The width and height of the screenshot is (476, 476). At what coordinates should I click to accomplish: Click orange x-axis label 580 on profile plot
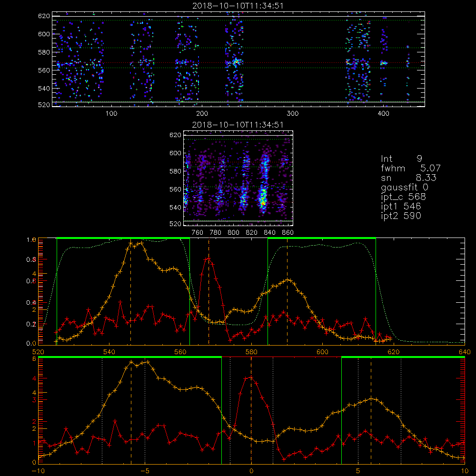tap(251, 352)
